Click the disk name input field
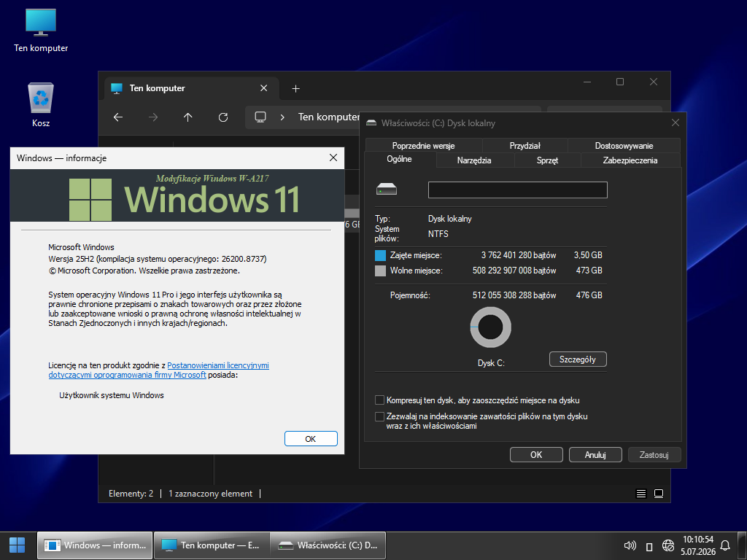Screen dimensions: 747x560 pyautogui.click(x=517, y=190)
